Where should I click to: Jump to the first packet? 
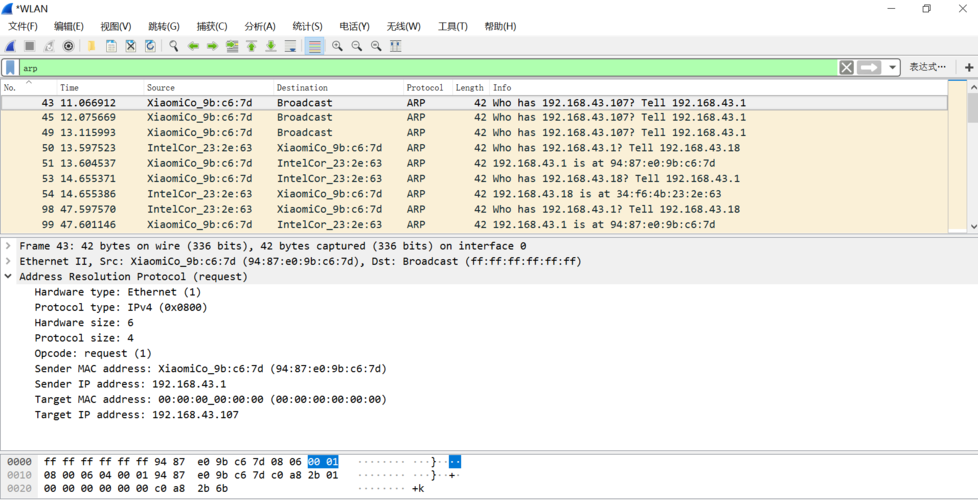click(x=251, y=46)
